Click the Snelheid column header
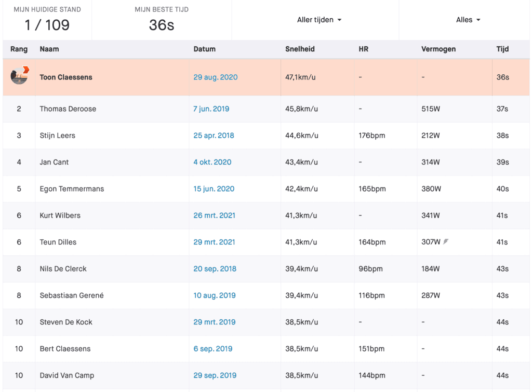Image resolution: width=532 pixels, height=392 pixels. coord(300,49)
